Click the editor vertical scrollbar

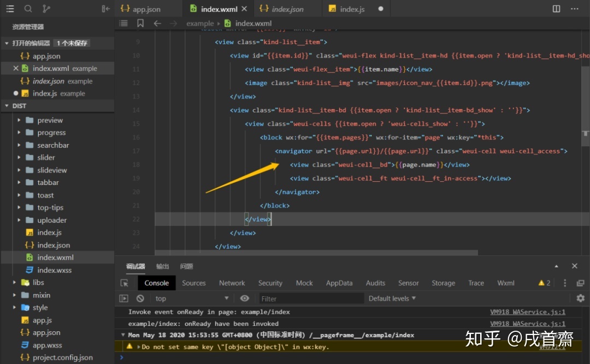pos(586,105)
